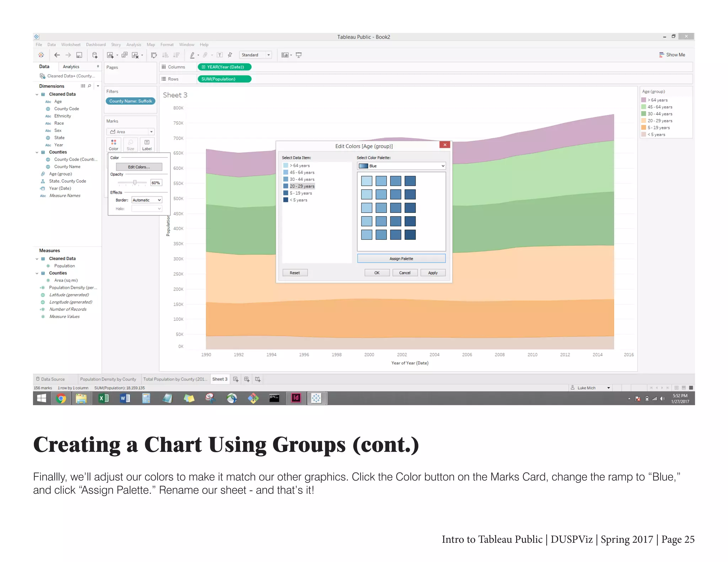The width and height of the screenshot is (728, 562).
Task: Collapse the Cleaned Data dimensions folder
Action: [x=37, y=94]
